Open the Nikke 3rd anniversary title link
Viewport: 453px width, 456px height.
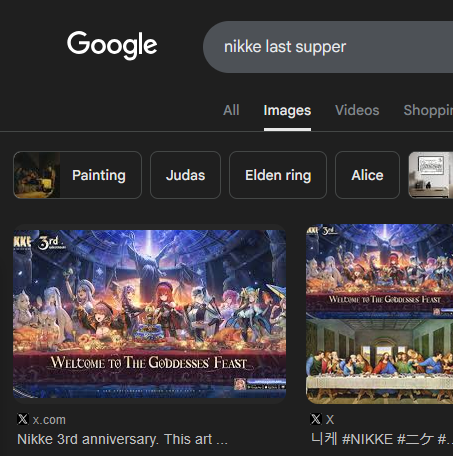pyautogui.click(x=122, y=439)
